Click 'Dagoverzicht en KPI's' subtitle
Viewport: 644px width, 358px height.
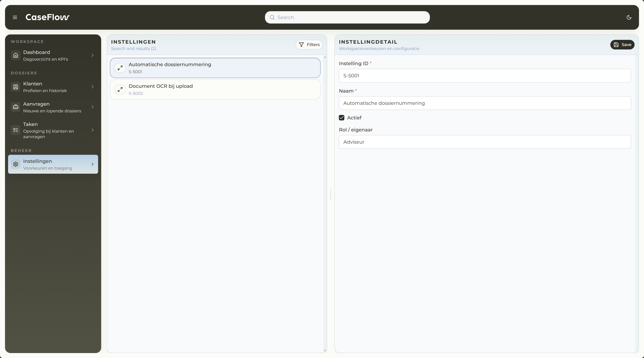(46, 59)
